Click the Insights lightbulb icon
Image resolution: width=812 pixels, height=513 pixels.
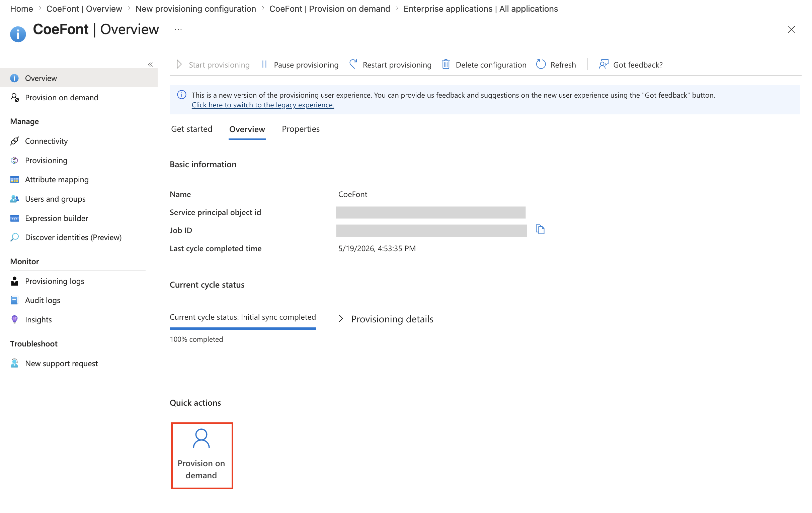tap(14, 319)
